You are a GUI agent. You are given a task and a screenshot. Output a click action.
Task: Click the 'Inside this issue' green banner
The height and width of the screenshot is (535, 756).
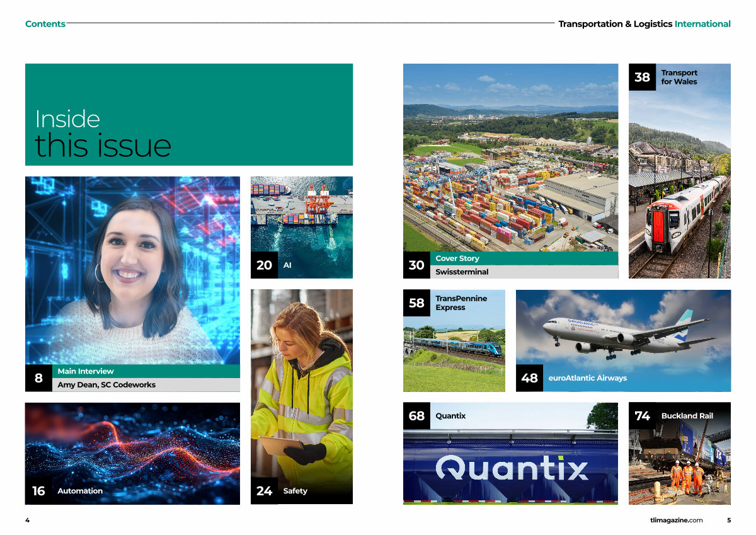[x=189, y=115]
